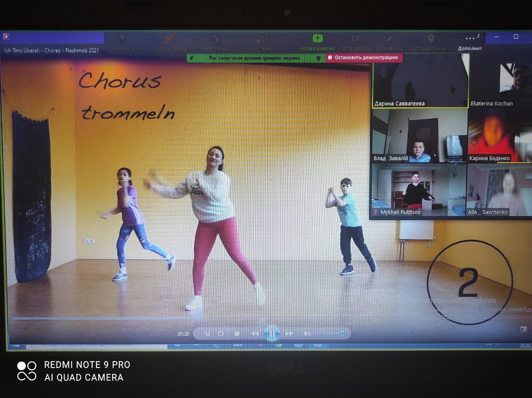Select AllA _ Savchenko video tile
532x398 pixels.
[x=499, y=190]
